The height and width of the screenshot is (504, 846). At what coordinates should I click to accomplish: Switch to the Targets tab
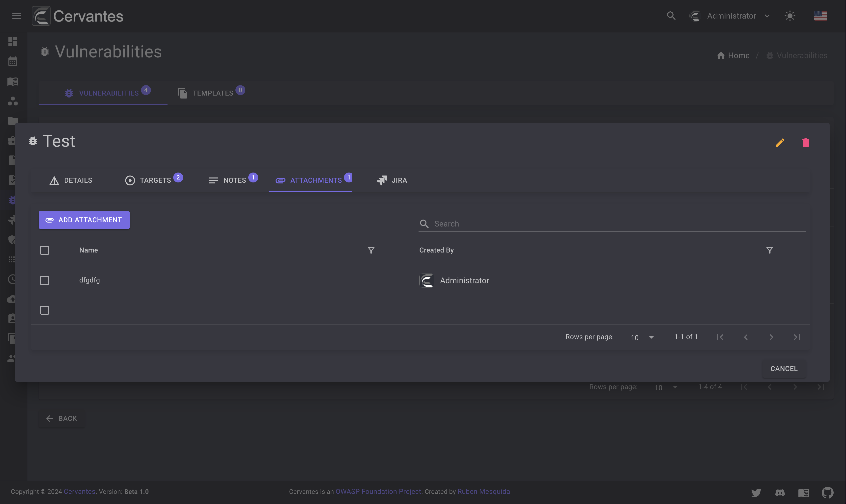tap(152, 180)
